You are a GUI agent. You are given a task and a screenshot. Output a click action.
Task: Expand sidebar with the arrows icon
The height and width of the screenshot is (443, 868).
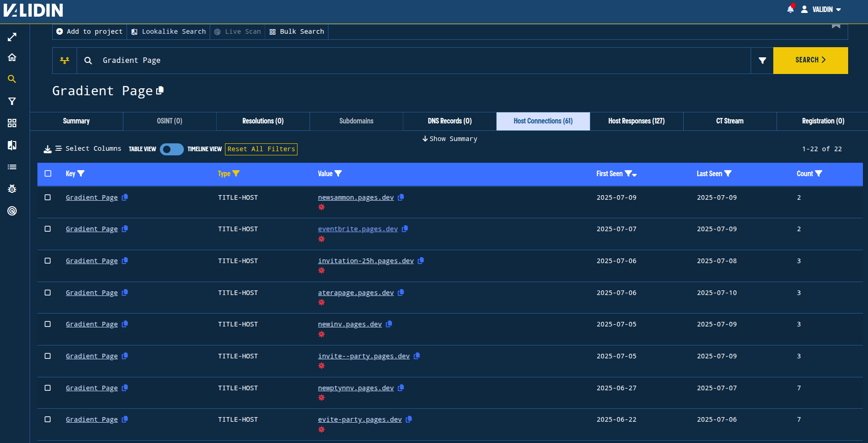(12, 37)
